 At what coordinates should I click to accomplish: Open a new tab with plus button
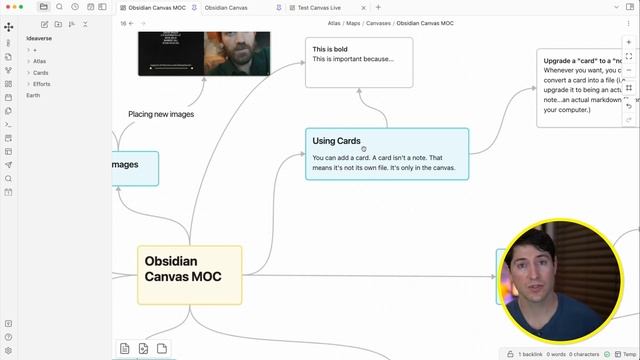tap(378, 7)
